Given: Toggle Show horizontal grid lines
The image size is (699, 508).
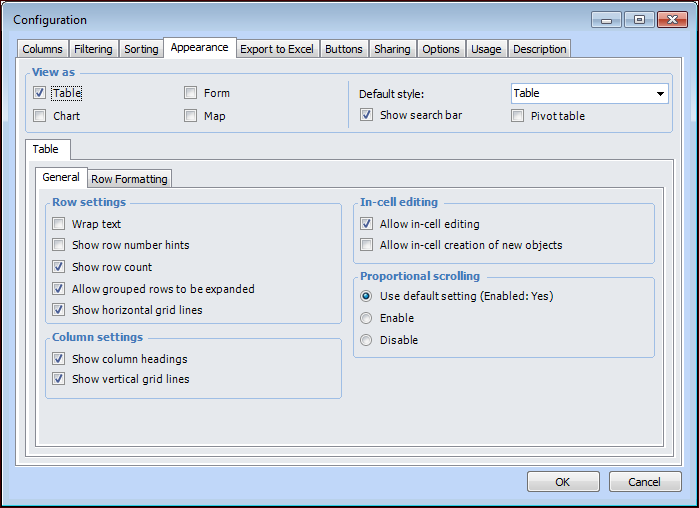Looking at the screenshot, I should 59,310.
